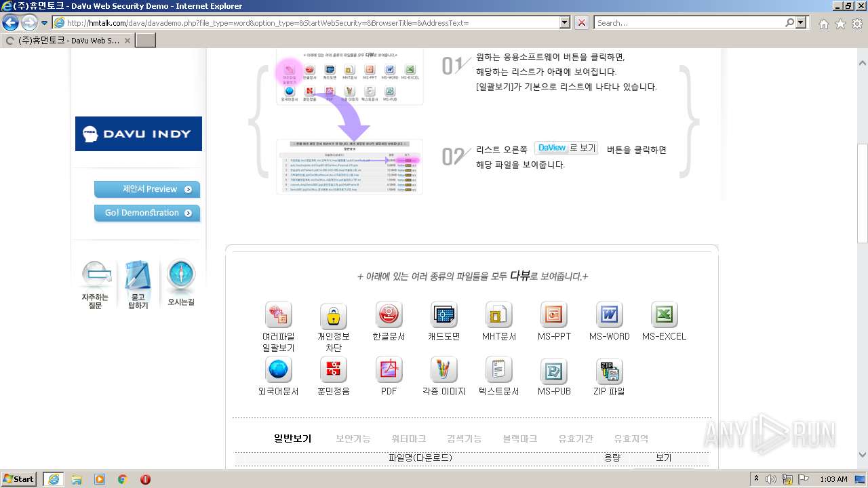Image resolution: width=868 pixels, height=488 pixels.
Task: Stop page loading with X button
Action: 581,22
